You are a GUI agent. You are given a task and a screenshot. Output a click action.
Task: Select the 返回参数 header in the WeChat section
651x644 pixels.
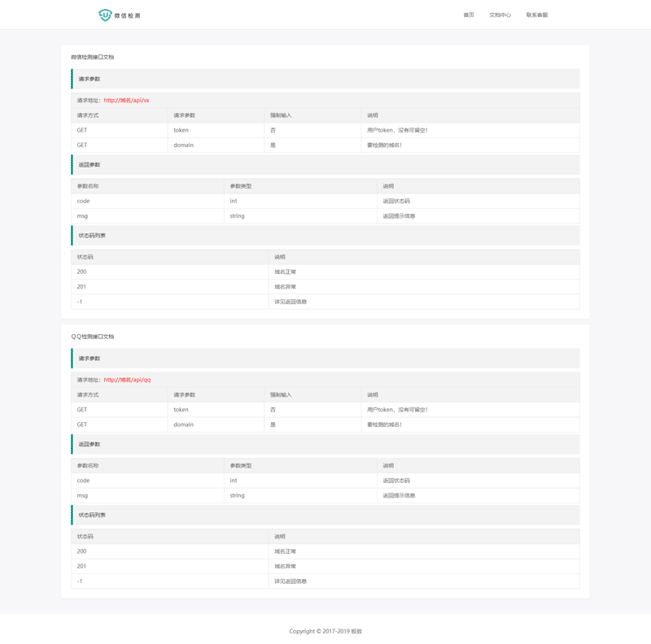point(90,165)
